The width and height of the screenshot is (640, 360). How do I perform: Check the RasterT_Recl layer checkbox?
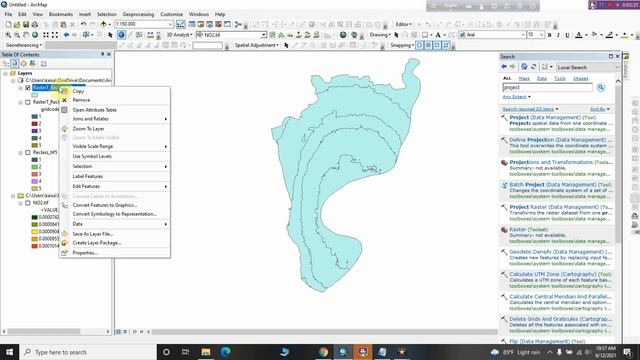click(x=28, y=102)
